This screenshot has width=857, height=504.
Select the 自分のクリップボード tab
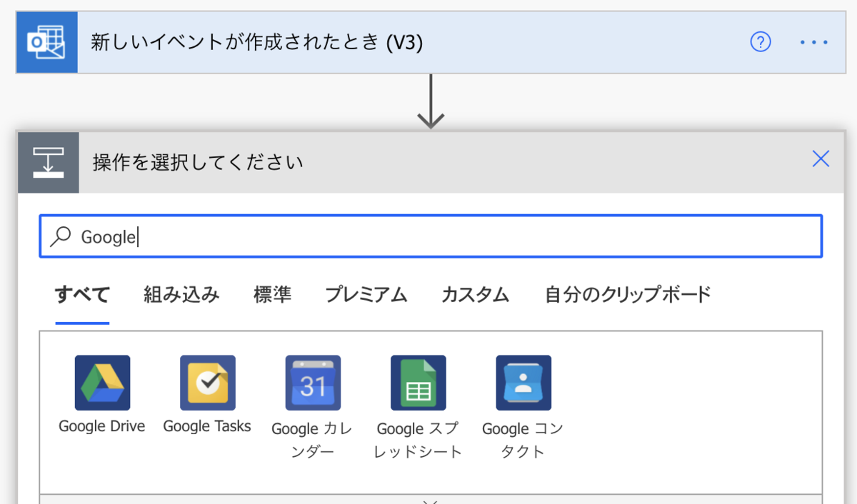coord(627,295)
